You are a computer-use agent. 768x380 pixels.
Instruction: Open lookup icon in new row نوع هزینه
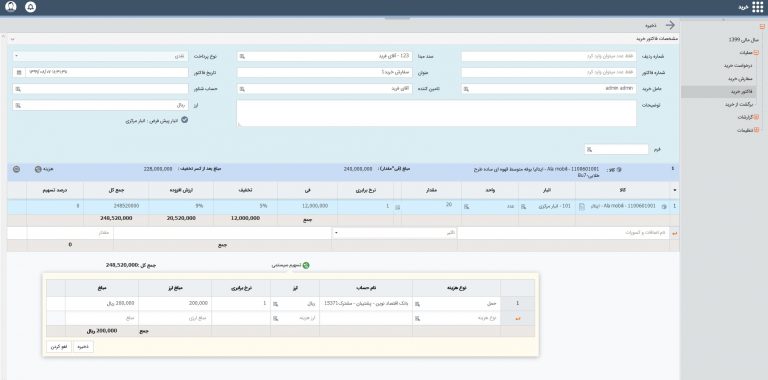pos(418,319)
